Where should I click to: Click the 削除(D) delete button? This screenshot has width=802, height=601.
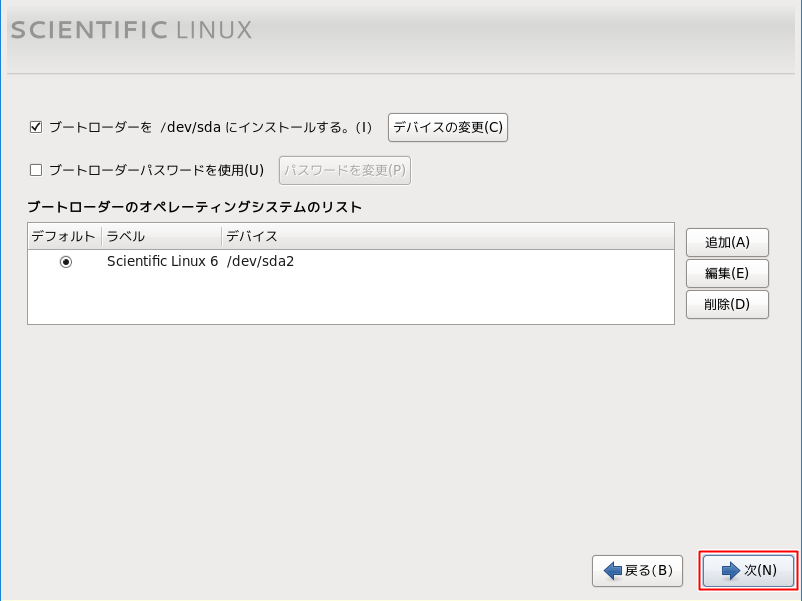727,305
